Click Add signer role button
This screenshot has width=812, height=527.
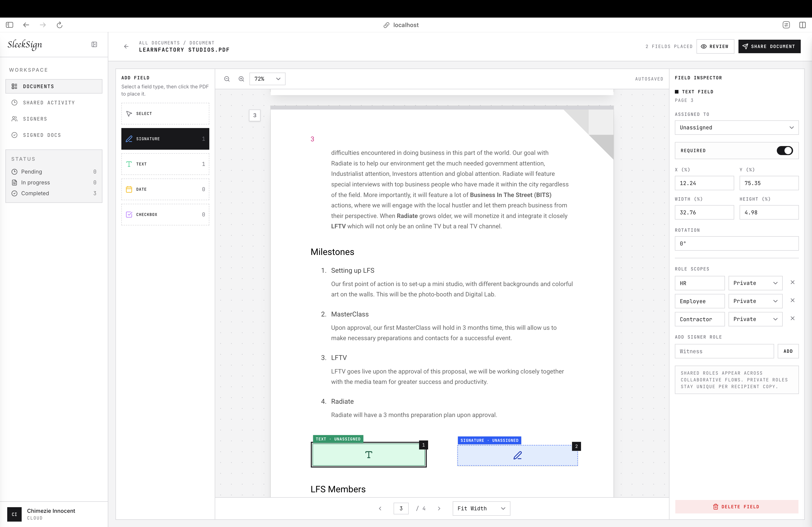coord(788,351)
